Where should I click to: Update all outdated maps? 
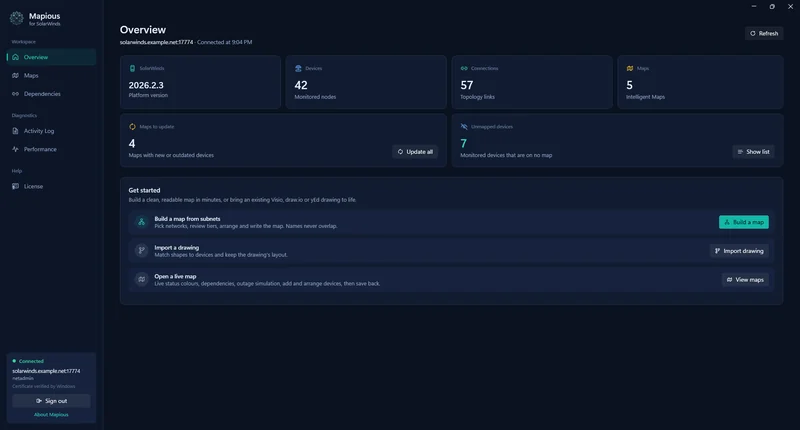(x=415, y=152)
